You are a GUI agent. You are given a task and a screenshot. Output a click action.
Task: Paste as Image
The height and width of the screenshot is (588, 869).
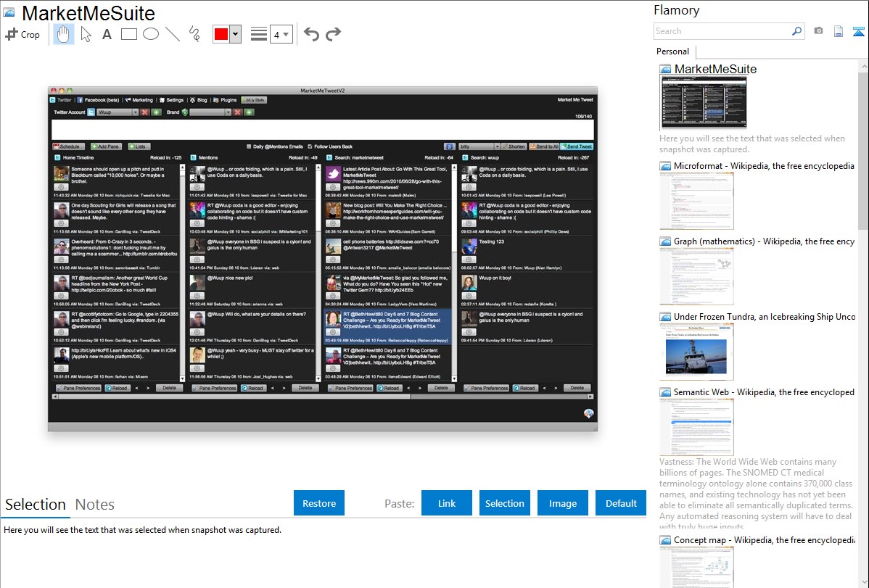(x=562, y=503)
